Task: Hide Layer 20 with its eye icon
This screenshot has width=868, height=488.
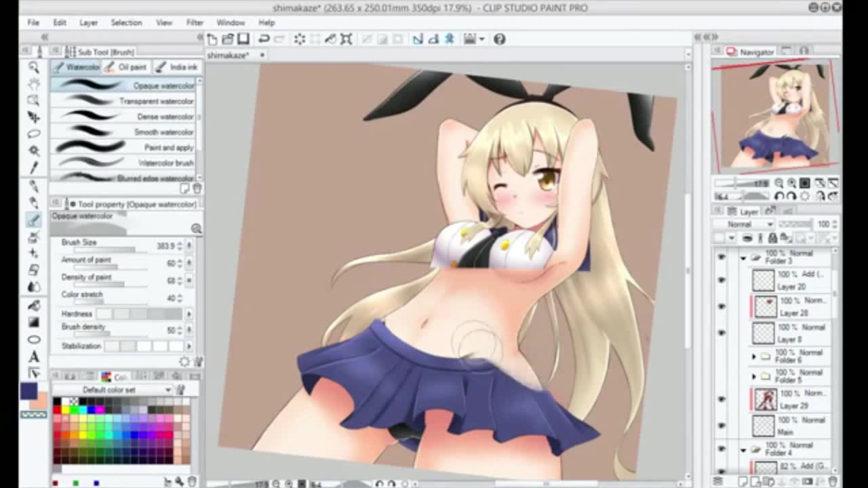Action: point(721,281)
